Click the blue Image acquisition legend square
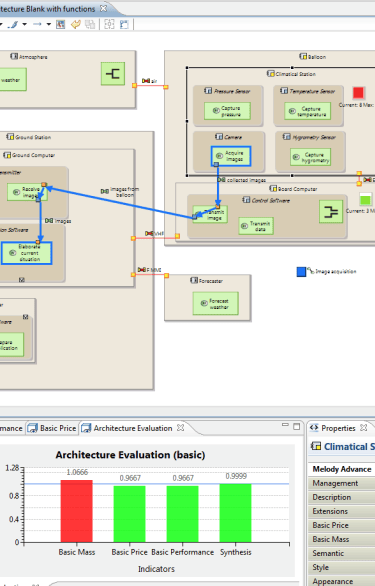The width and height of the screenshot is (375, 586). click(301, 272)
